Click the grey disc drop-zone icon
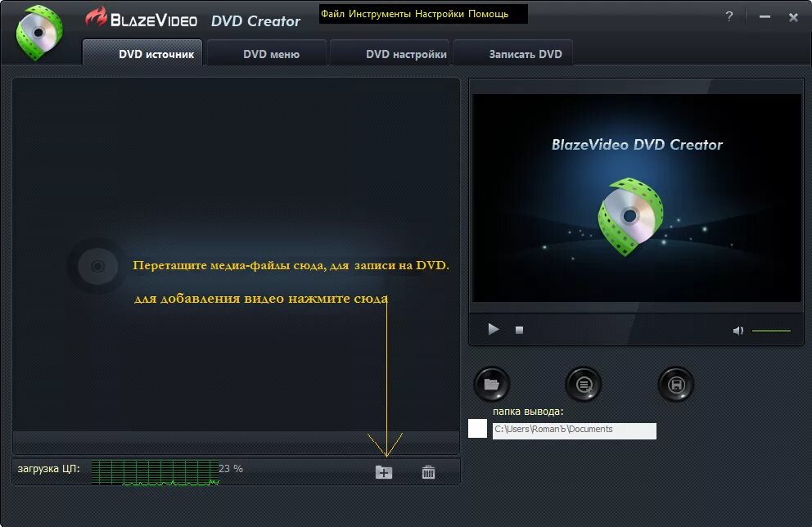This screenshot has width=812, height=527. pos(97,266)
